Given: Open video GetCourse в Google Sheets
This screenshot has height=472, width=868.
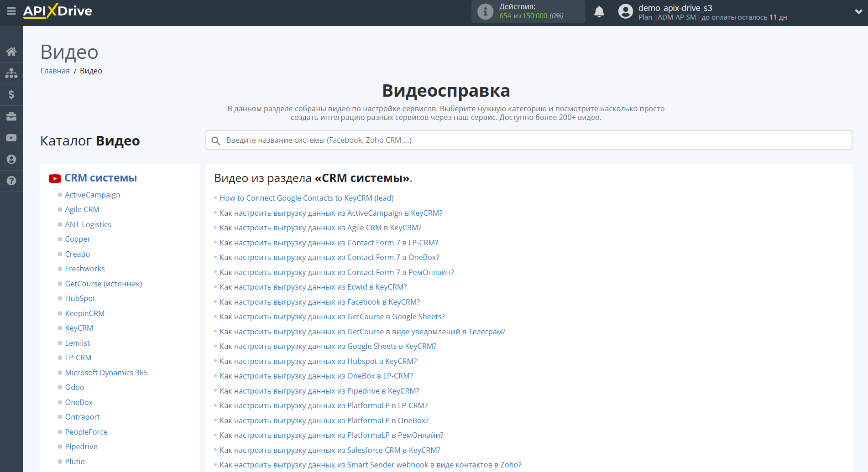Looking at the screenshot, I should (332, 316).
